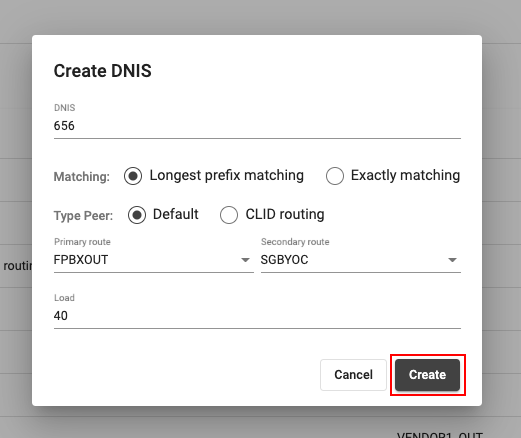Click the dimmed background outside the dialog
This screenshot has width=521, height=438.
pyautogui.click(x=260, y=17)
